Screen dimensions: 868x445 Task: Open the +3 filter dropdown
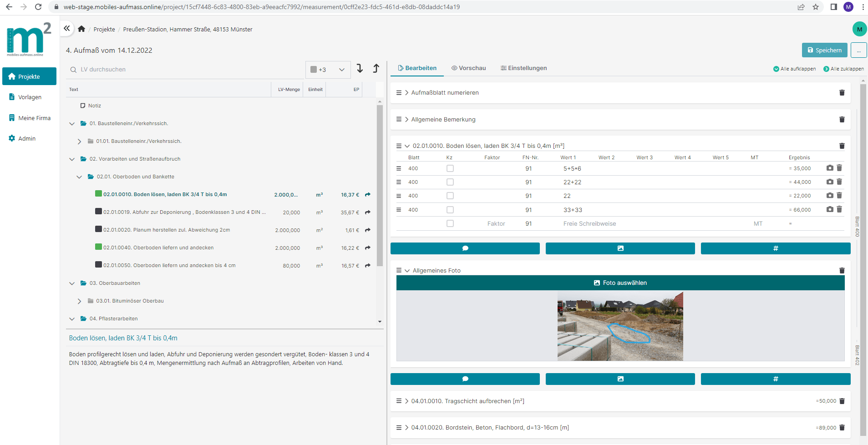click(x=328, y=70)
